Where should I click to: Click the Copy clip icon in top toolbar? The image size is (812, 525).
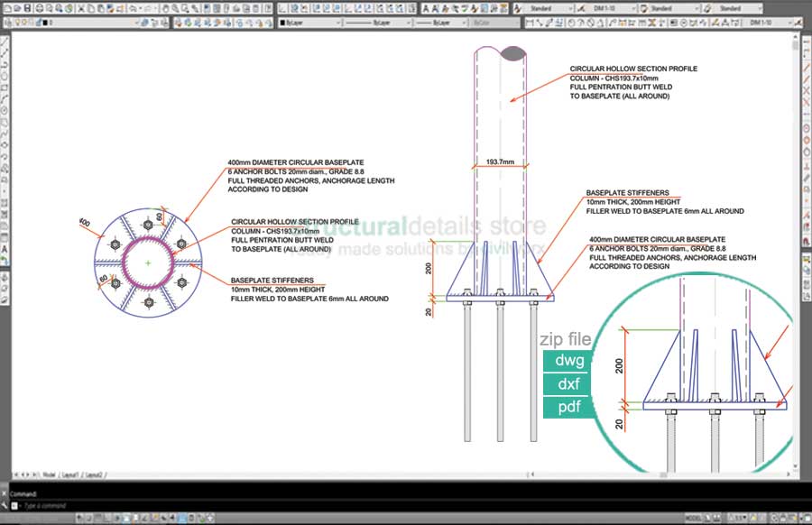pos(91,8)
